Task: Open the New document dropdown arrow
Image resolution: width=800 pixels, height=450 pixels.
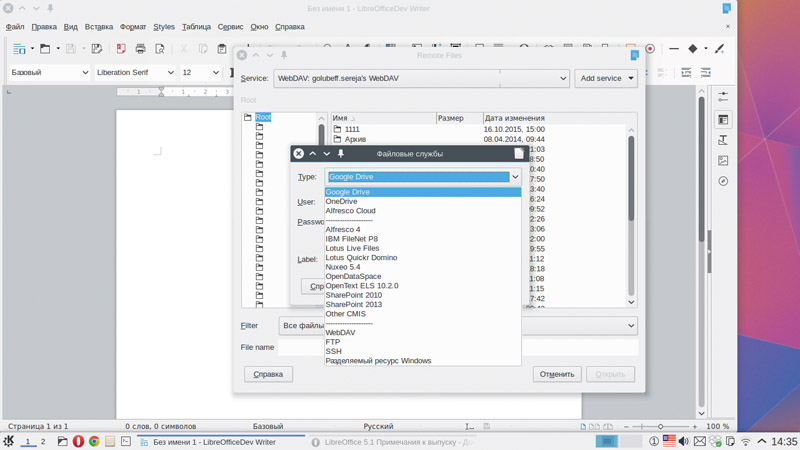Action: (32, 49)
